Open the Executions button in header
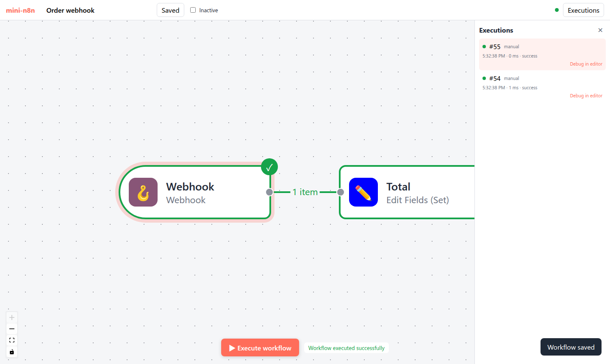Screen dimensions: 610x364 pos(583,10)
